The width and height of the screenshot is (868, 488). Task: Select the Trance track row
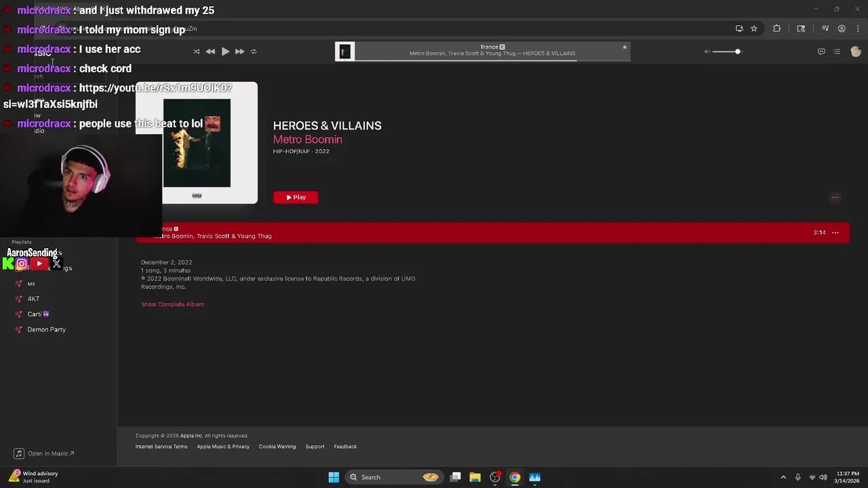[x=492, y=232]
